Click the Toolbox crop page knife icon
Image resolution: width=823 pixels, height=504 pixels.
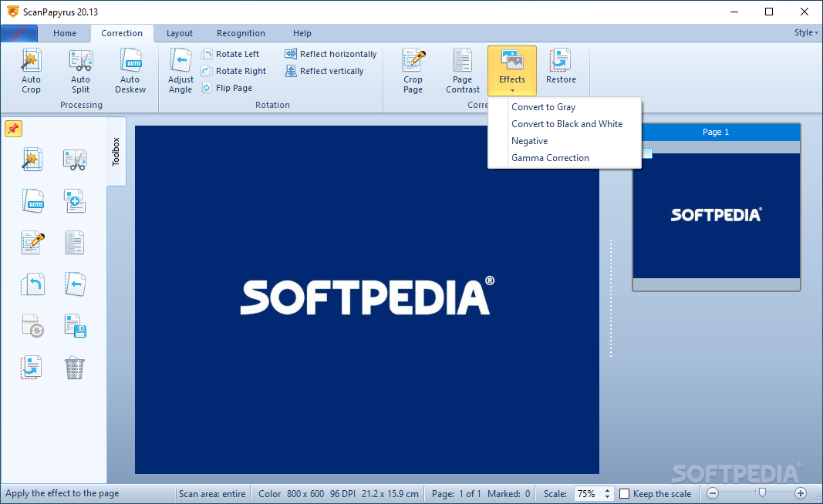pyautogui.click(x=33, y=242)
